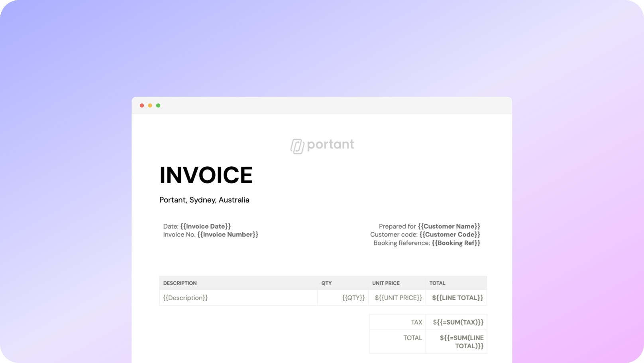Image resolution: width=644 pixels, height=363 pixels.
Task: Click the 'Invoice No.' label text
Action: pyautogui.click(x=179, y=235)
